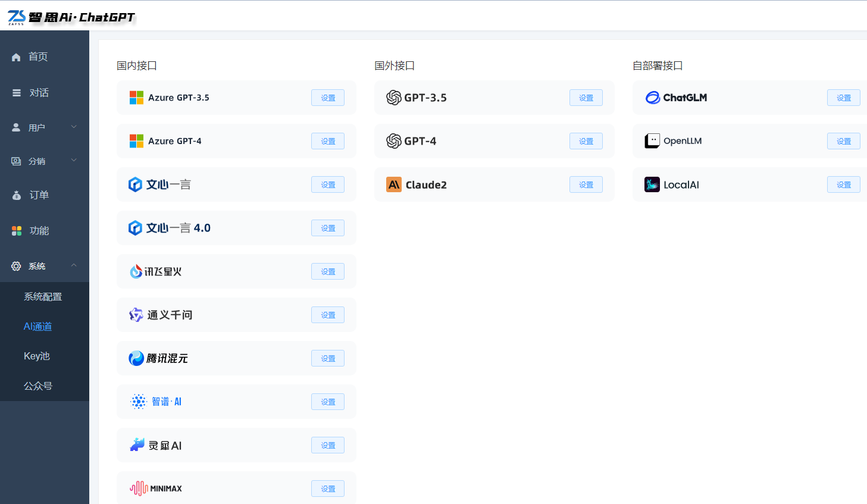
Task: Click the 腾讯混元 blue sphere logo
Action: [136, 358]
